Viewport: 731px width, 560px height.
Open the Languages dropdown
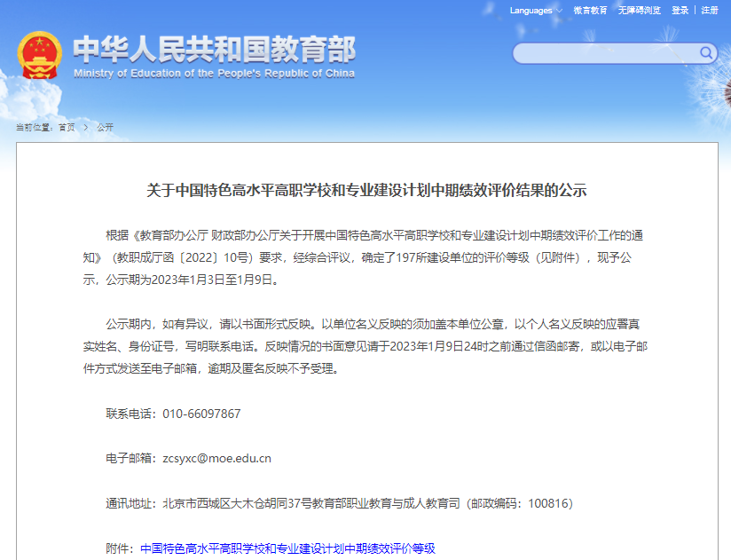tap(530, 11)
